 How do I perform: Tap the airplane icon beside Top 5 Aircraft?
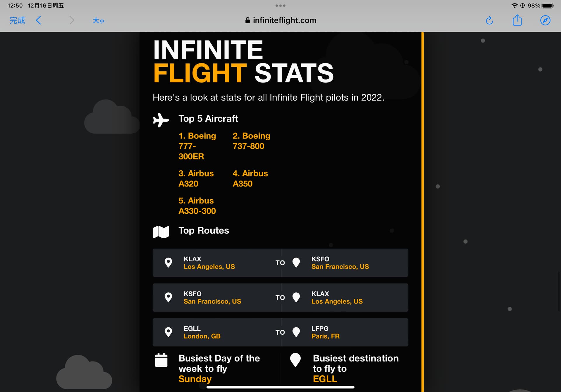161,120
